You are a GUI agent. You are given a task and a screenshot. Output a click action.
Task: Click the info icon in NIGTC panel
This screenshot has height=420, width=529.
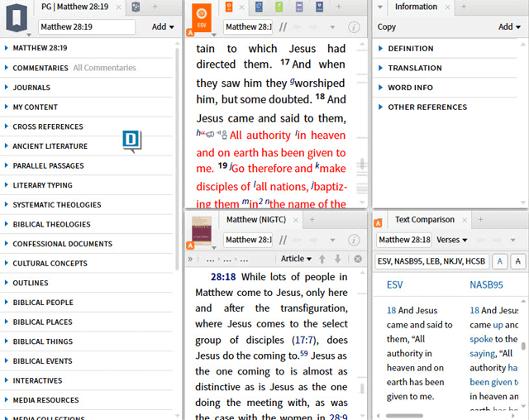click(x=354, y=240)
